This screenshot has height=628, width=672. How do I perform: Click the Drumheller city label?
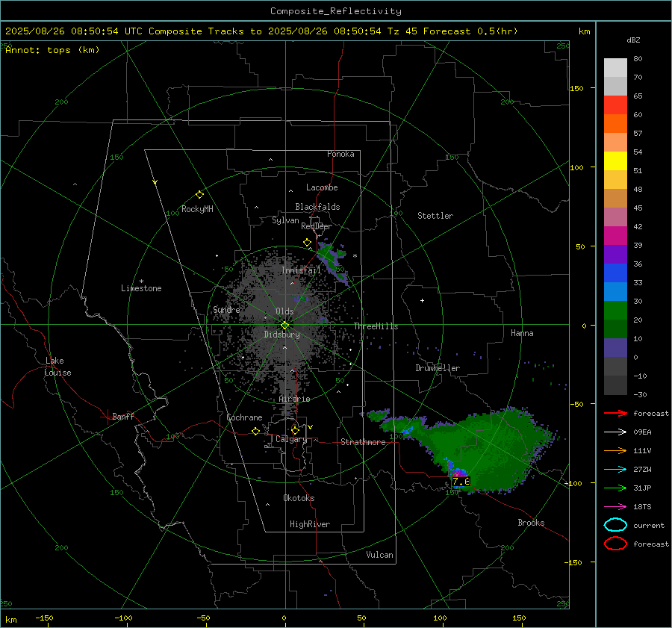click(438, 368)
